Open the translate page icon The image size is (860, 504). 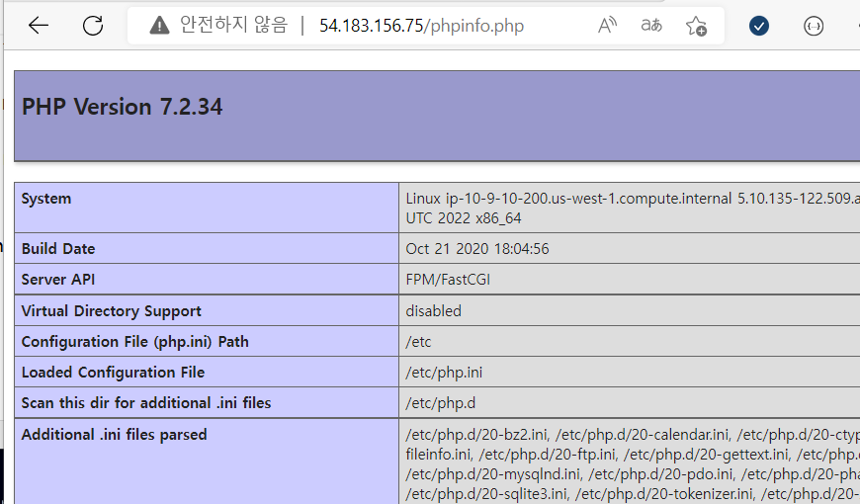coord(651,26)
